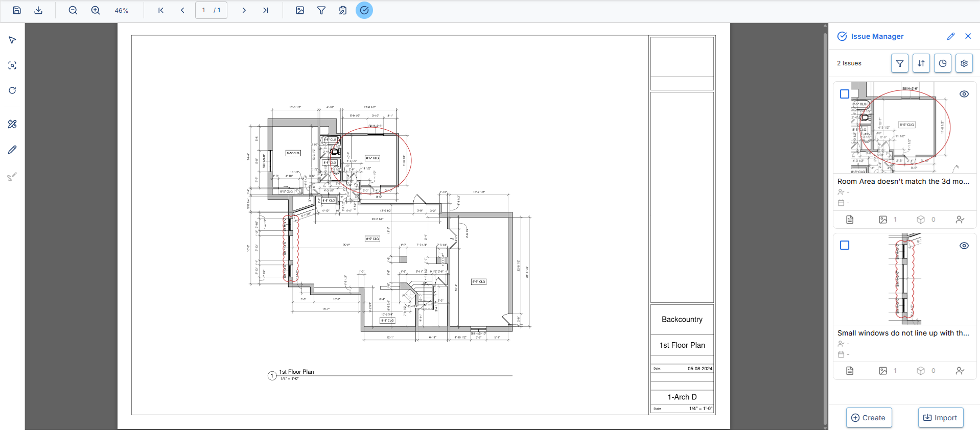Viewport: 980px width, 431px height.
Task: Jump to the last page
Action: tap(266, 10)
